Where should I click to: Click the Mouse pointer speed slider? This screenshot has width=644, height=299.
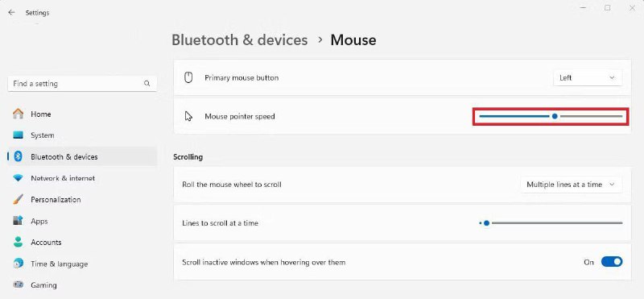click(x=551, y=116)
